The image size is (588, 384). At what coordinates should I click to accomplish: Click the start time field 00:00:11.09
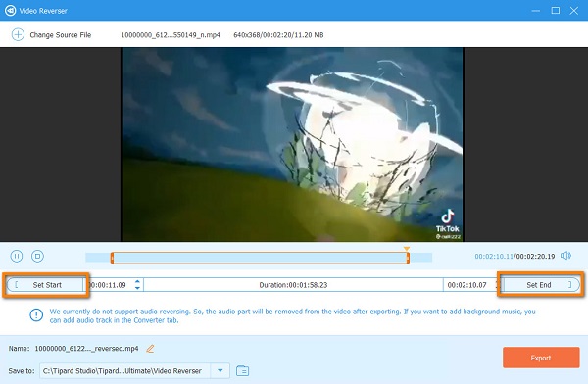point(111,285)
